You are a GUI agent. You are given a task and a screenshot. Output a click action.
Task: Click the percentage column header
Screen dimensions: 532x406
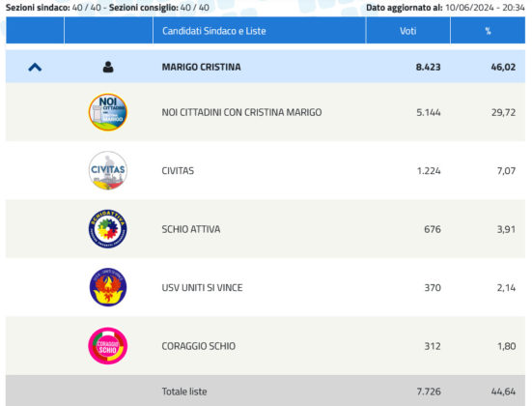488,31
